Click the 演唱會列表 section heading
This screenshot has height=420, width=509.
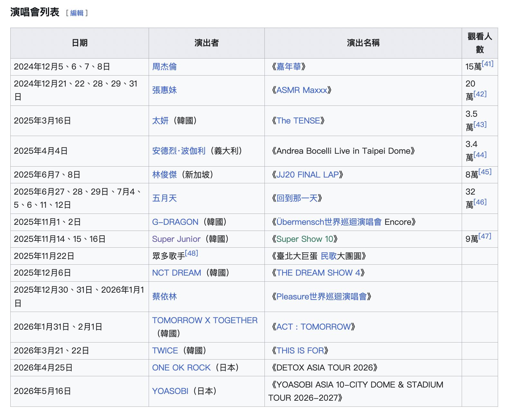pos(35,12)
